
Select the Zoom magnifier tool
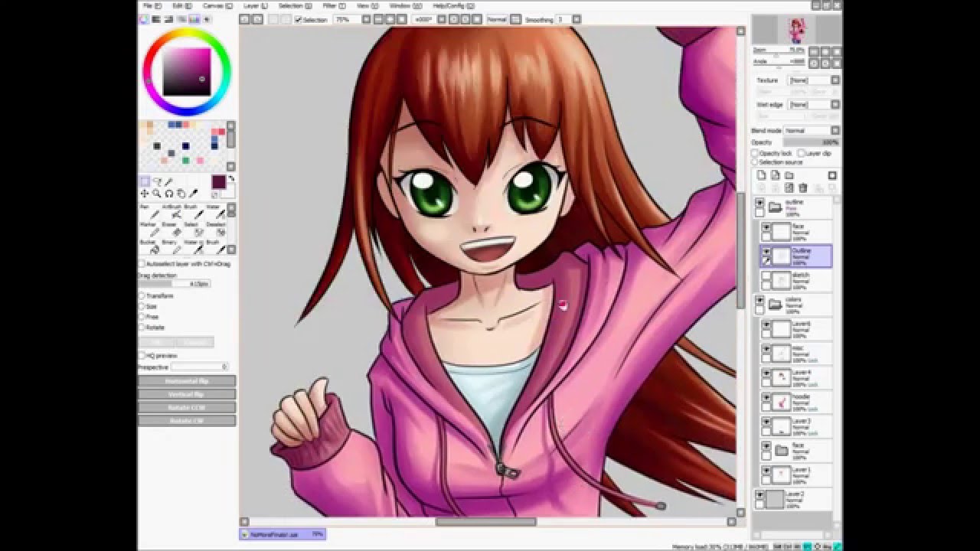tap(156, 194)
